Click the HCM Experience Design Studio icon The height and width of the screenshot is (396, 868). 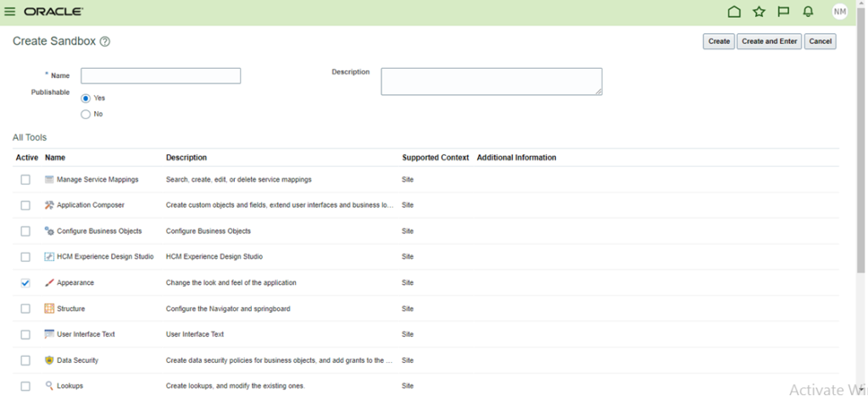pos(49,257)
